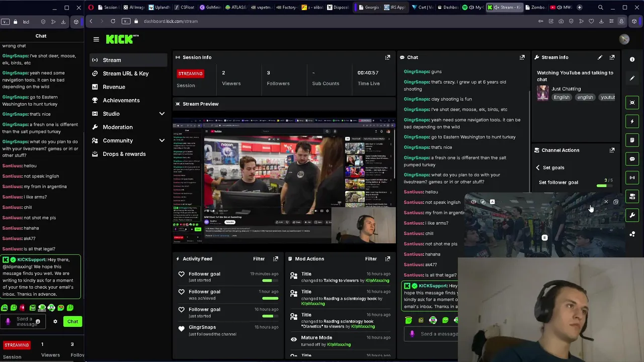
Task: Open the Stream page in sidebar
Action: pos(128,60)
